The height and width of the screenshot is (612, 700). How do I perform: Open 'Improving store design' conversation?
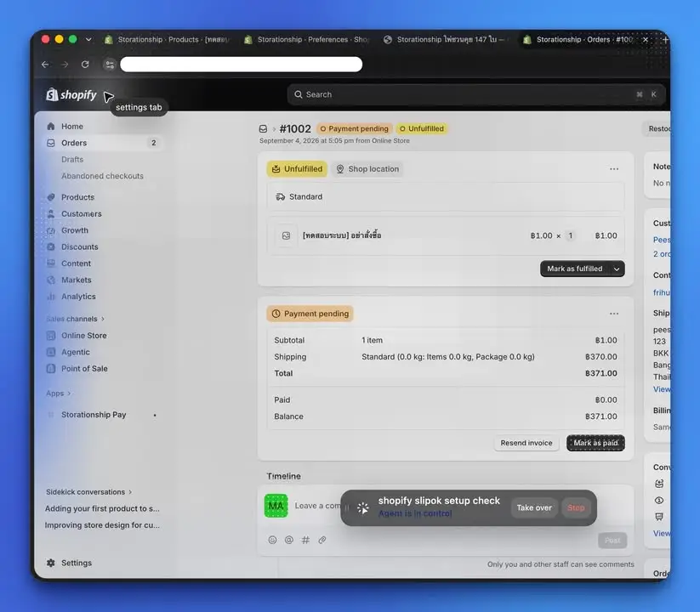pos(102,525)
